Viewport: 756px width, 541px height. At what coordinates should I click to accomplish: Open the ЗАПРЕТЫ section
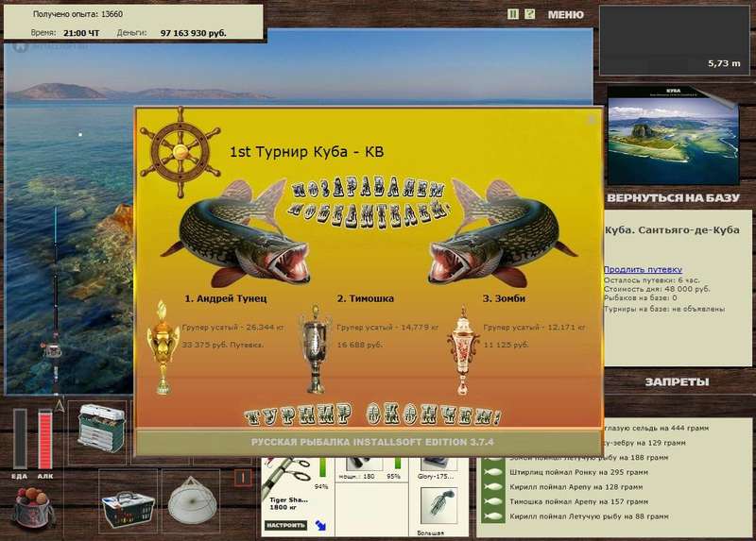(677, 381)
